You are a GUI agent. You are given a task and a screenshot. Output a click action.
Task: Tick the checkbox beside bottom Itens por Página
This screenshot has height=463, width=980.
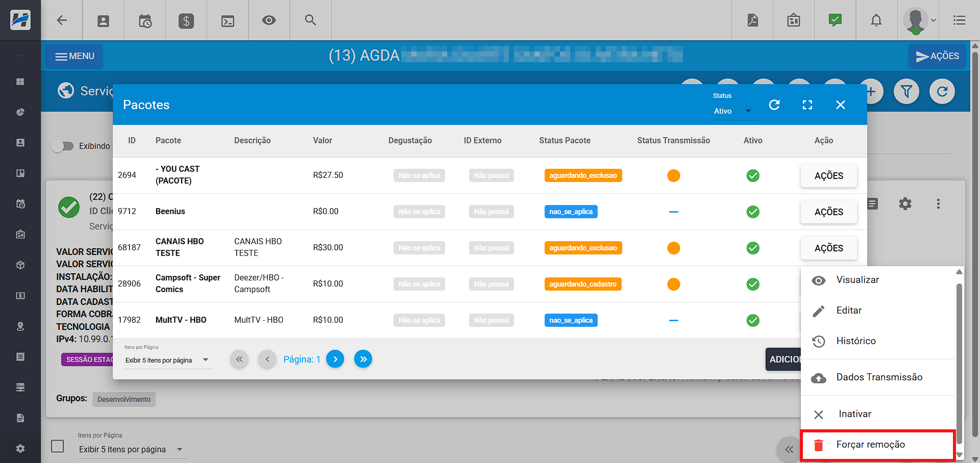click(58, 446)
